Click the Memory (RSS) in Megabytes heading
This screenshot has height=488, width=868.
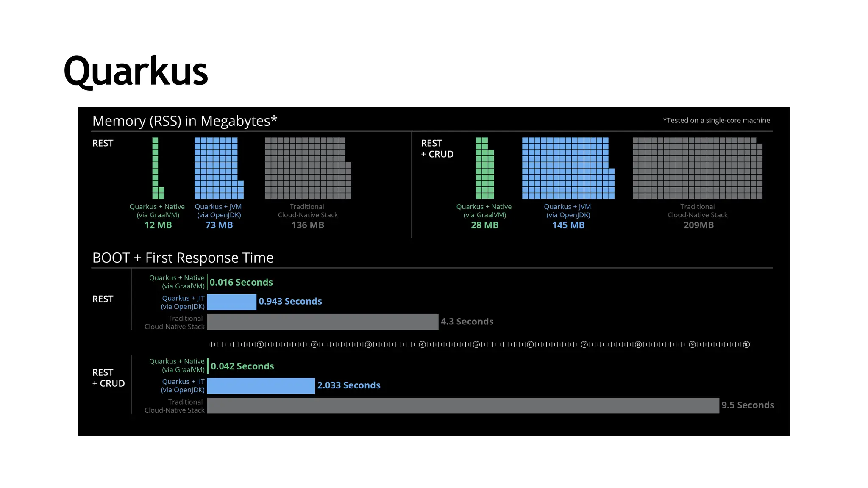(x=184, y=121)
